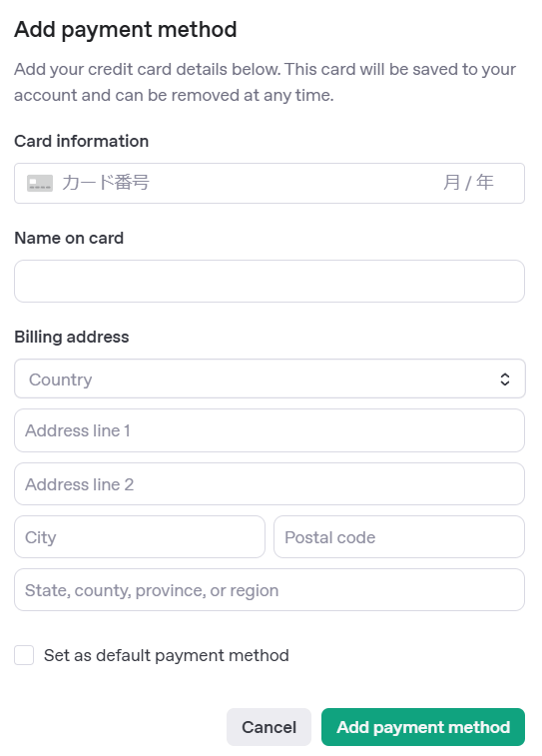Click the credit card icon in card field
The image size is (542, 756).
pos(40,183)
